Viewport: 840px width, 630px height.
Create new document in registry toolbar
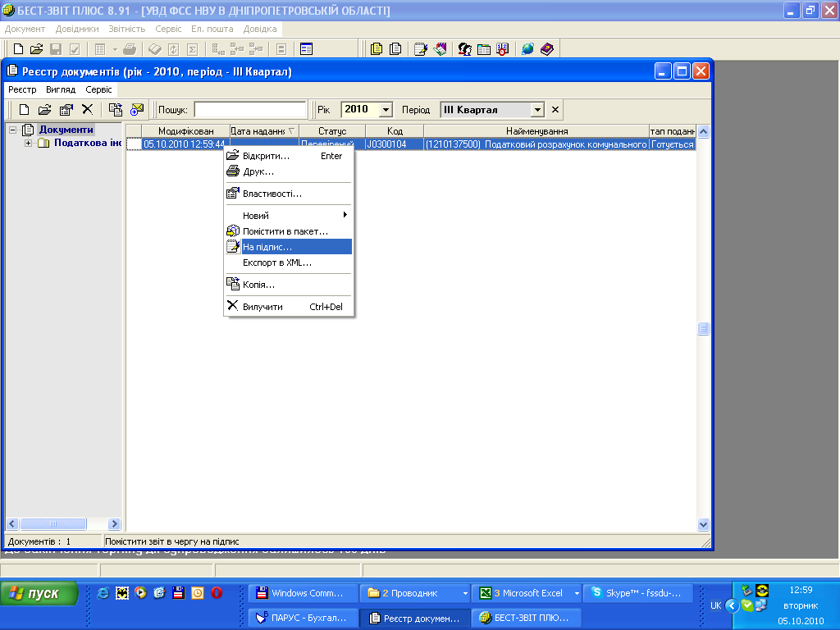tap(24, 110)
